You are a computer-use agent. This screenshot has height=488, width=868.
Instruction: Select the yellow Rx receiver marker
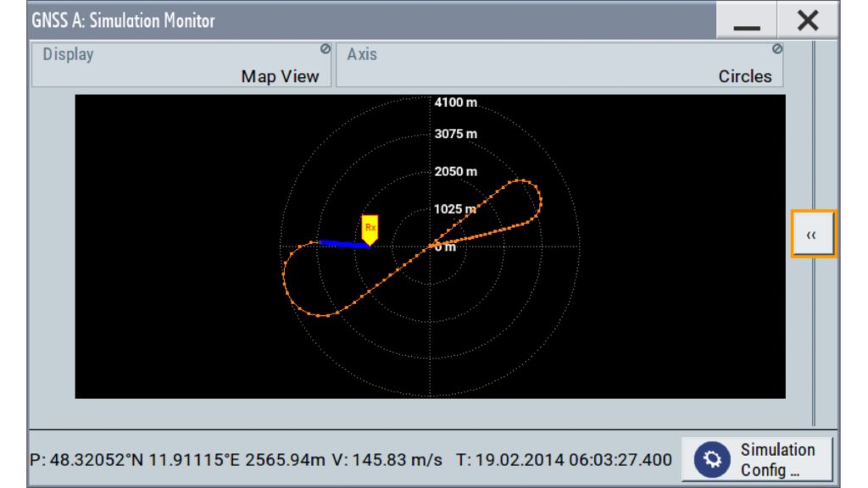[370, 229]
